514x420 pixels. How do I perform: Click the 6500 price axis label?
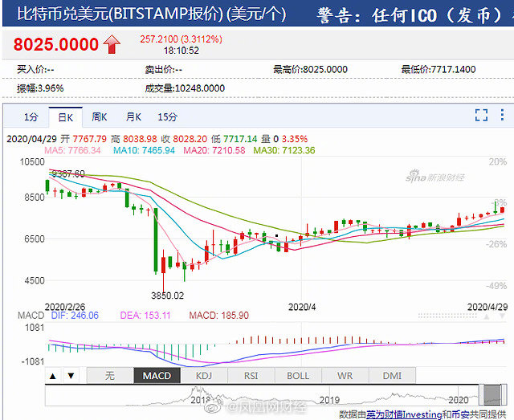[35, 239]
